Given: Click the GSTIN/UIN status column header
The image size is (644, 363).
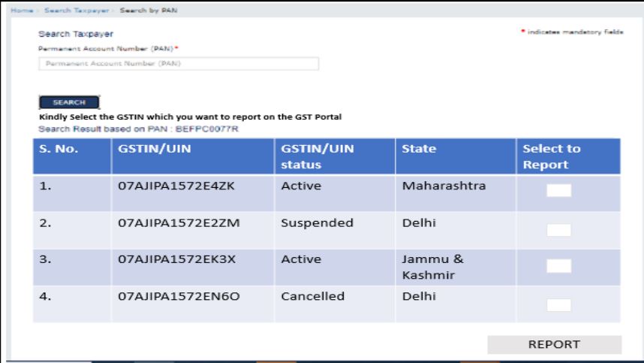Looking at the screenshot, I should 311,156.
